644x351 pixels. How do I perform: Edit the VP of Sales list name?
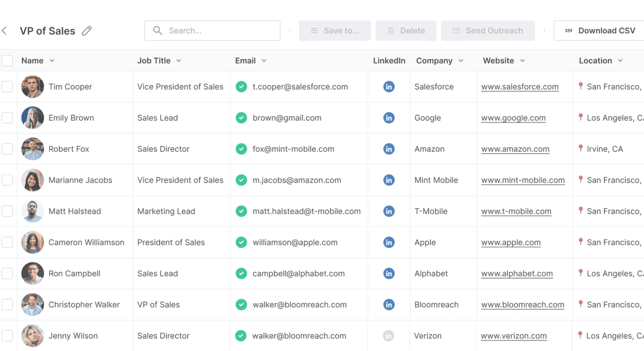pos(87,31)
